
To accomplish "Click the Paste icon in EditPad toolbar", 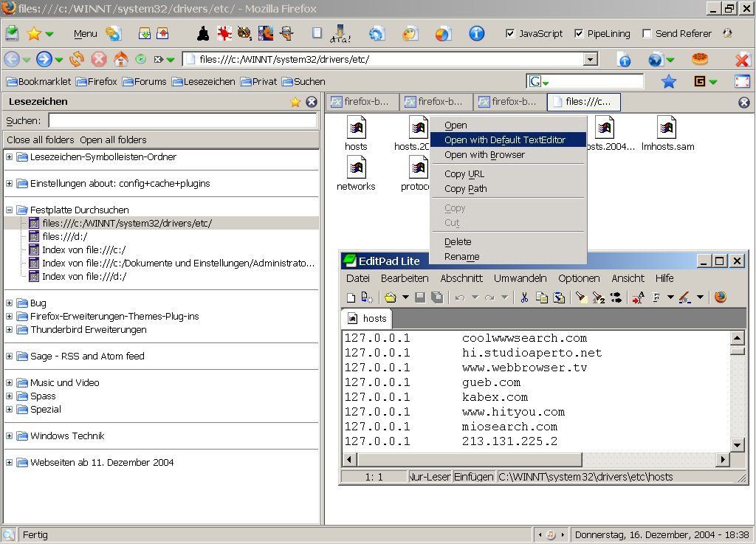I will point(559,297).
